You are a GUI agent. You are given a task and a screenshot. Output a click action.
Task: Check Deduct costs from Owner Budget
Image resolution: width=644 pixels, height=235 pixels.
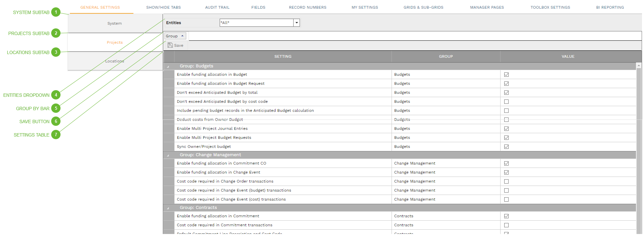(x=506, y=120)
